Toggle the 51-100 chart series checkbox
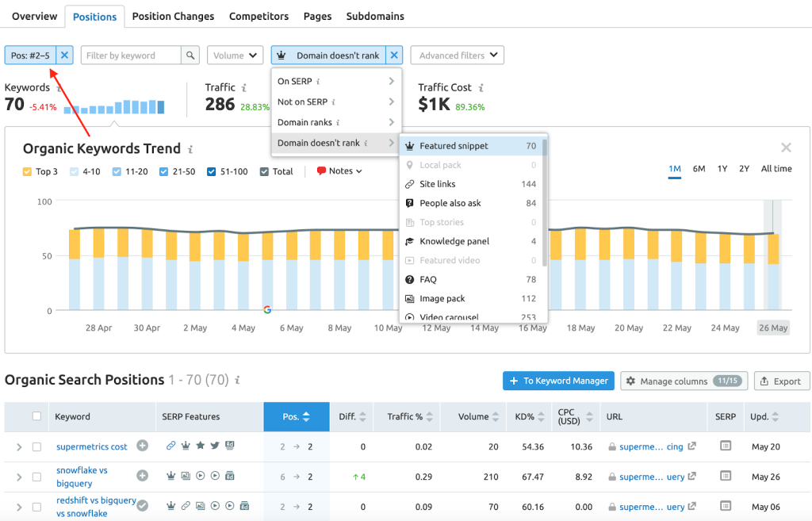Viewport: 812px width, 521px height. [211, 171]
